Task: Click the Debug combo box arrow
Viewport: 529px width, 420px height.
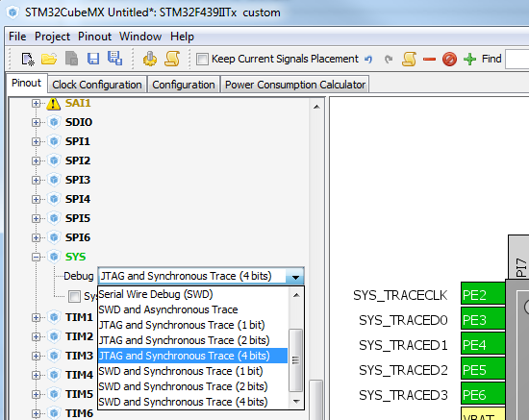Action: tap(295, 277)
